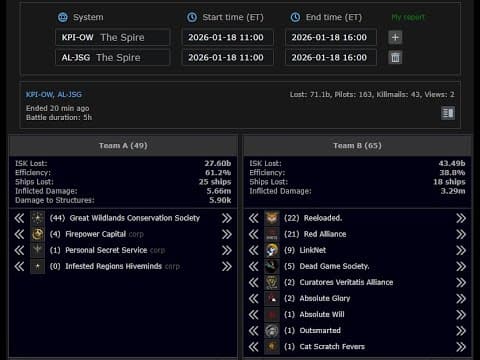Move LinkNet to the left team

pos(254,250)
